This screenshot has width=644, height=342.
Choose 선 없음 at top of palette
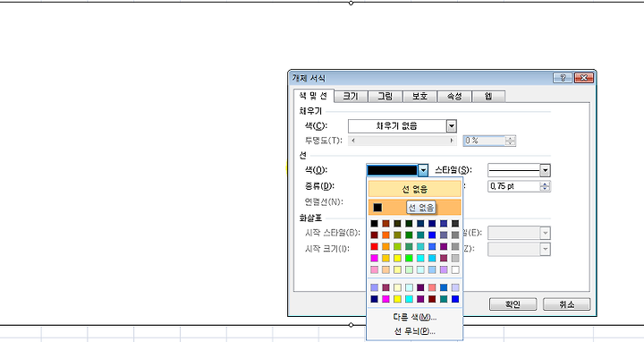415,189
